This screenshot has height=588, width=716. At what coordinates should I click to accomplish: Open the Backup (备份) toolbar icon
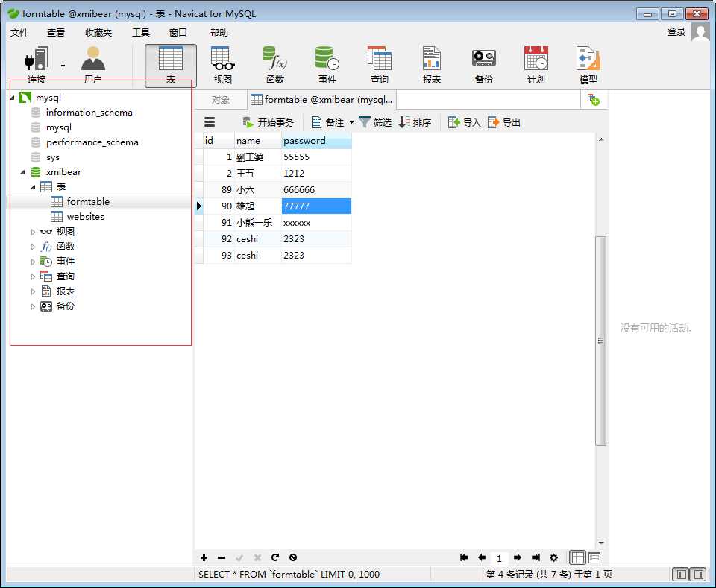[x=483, y=66]
